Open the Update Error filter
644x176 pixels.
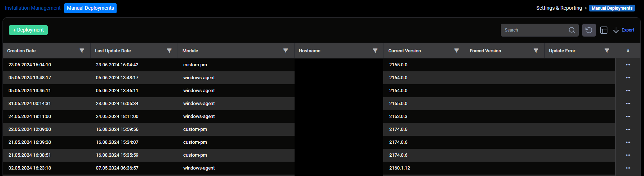(607, 51)
